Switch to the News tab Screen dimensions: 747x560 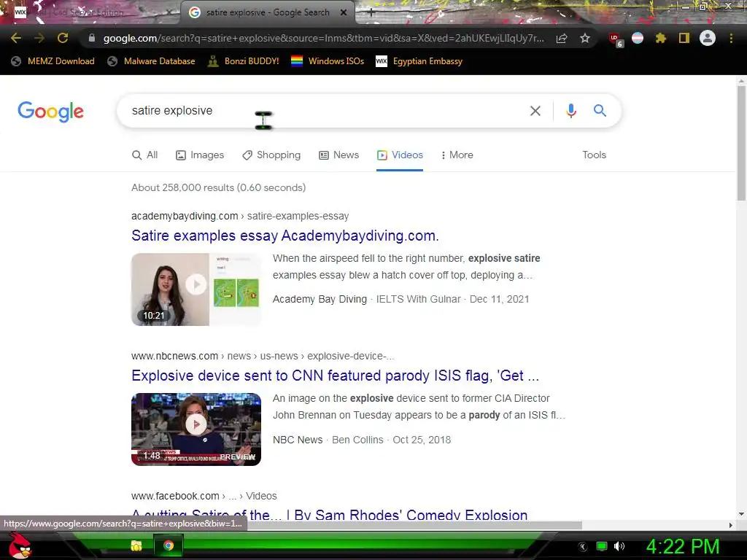(x=338, y=155)
